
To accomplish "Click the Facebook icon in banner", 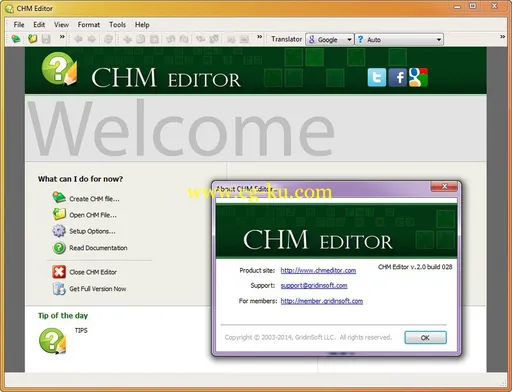I will 398,77.
